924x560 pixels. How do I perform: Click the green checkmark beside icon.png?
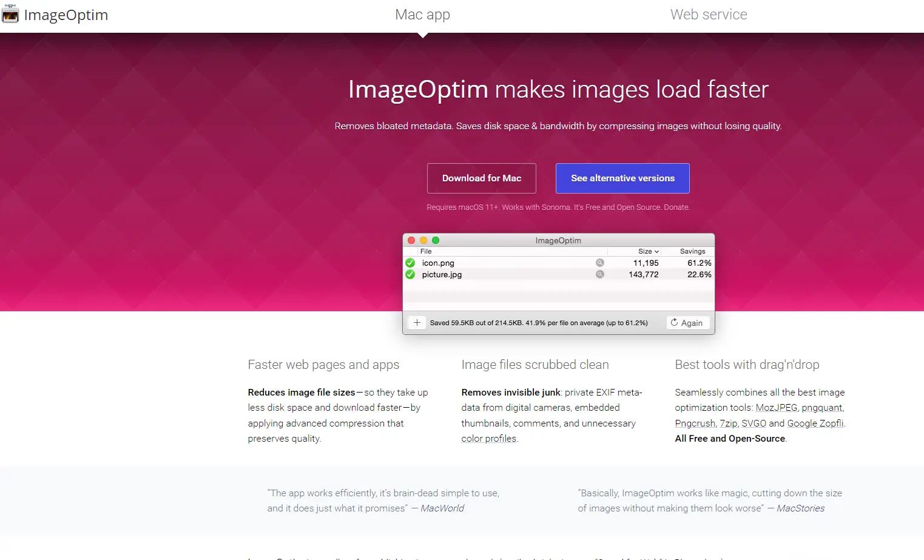[410, 263]
